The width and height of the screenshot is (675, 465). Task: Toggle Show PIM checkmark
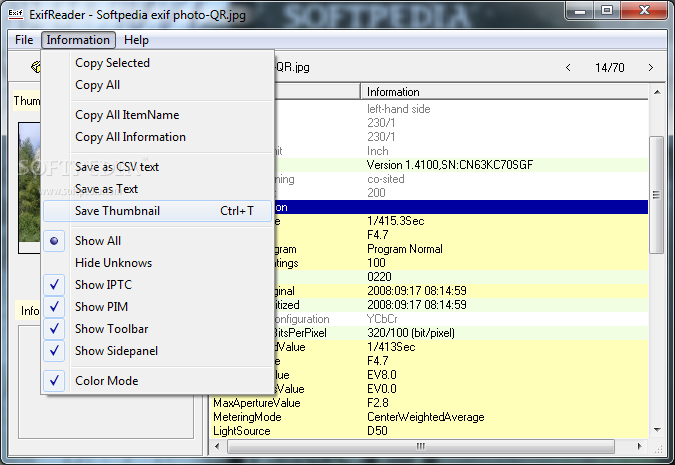pyautogui.click(x=158, y=307)
